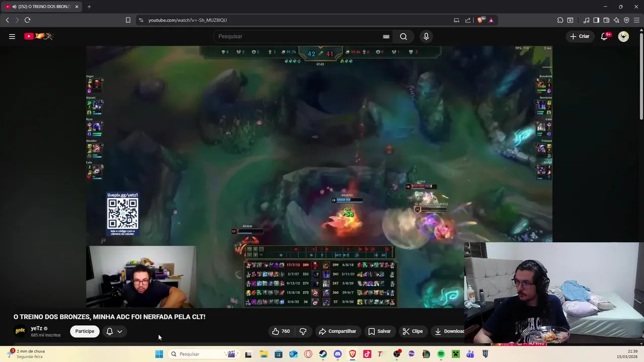Open the Compartilhar share dialog
The width and height of the screenshot is (644, 362).
[x=338, y=331]
